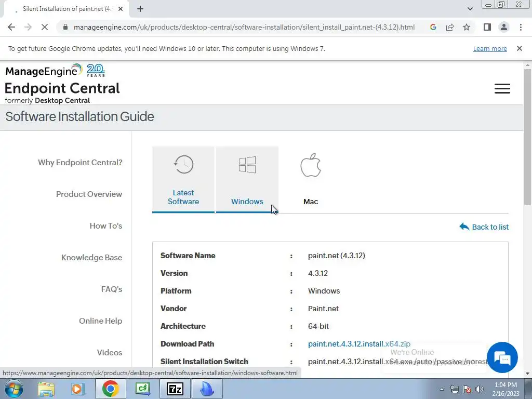The height and width of the screenshot is (399, 532).
Task: Click the forward navigation arrow
Action: coord(28,27)
